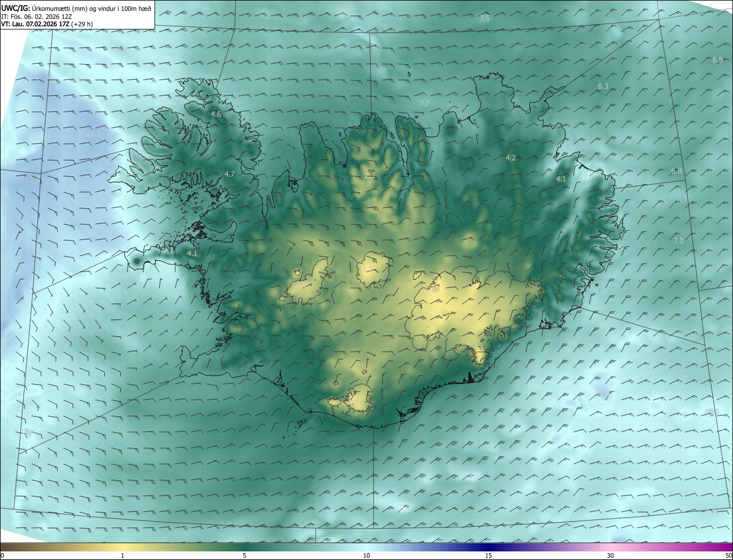Click the 7.7 value label off the north coast
Image resolution: width=733 pixels, height=560 pixels.
424,104
